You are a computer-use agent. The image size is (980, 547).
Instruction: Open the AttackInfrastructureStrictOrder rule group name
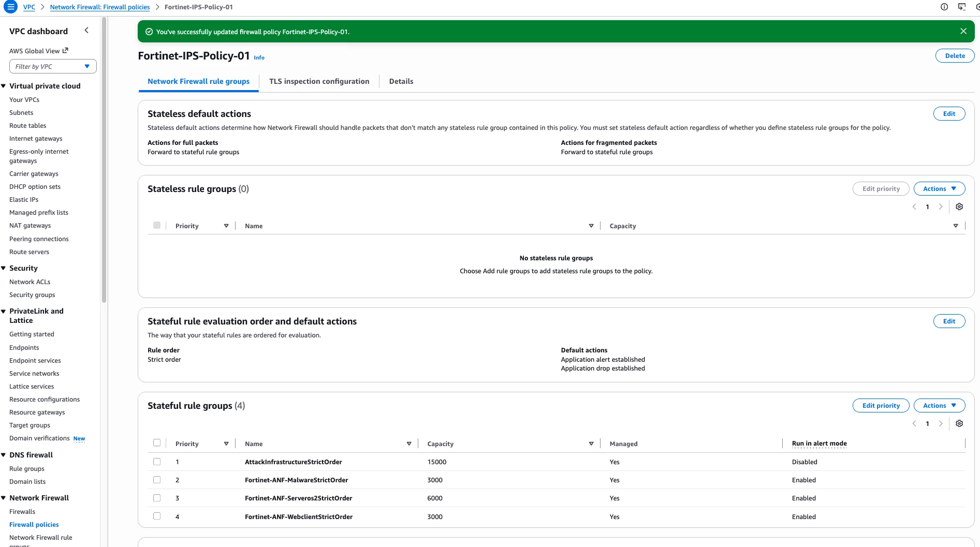coord(294,462)
